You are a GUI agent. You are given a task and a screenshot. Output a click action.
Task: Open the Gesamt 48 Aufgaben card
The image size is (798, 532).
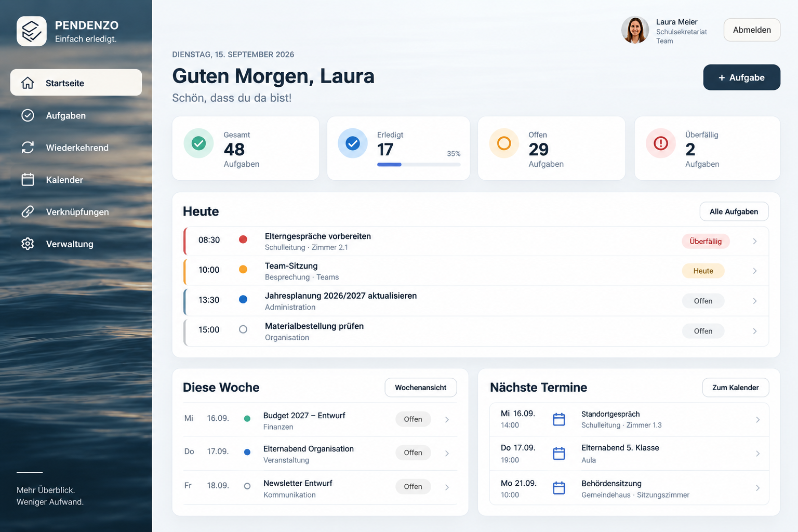[246, 149]
